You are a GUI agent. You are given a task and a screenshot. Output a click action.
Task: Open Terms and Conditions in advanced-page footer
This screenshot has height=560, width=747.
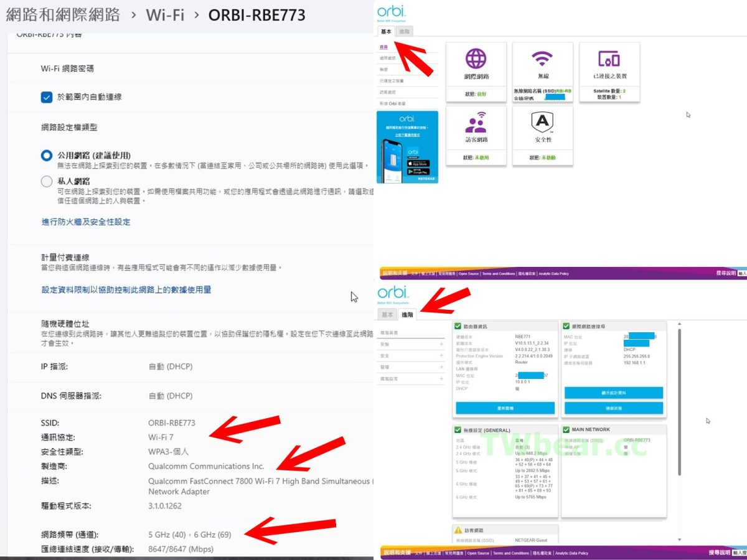tap(511, 553)
